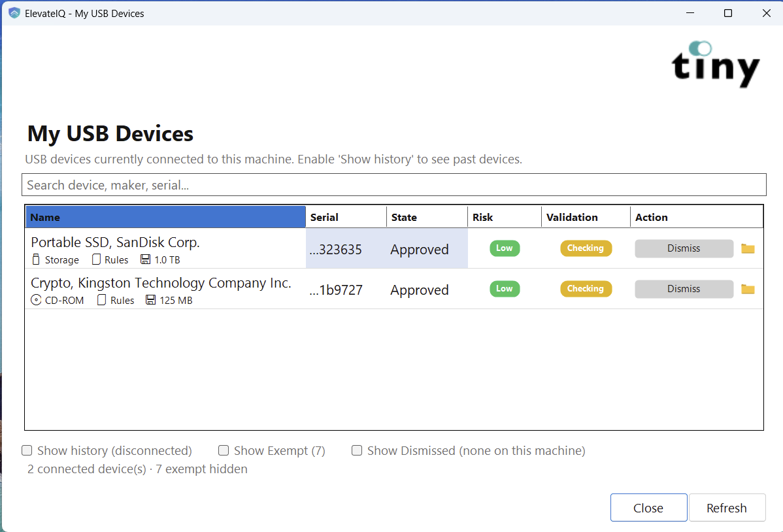Dismiss the Kingston Crypto device
This screenshot has width=783, height=532.
point(684,289)
